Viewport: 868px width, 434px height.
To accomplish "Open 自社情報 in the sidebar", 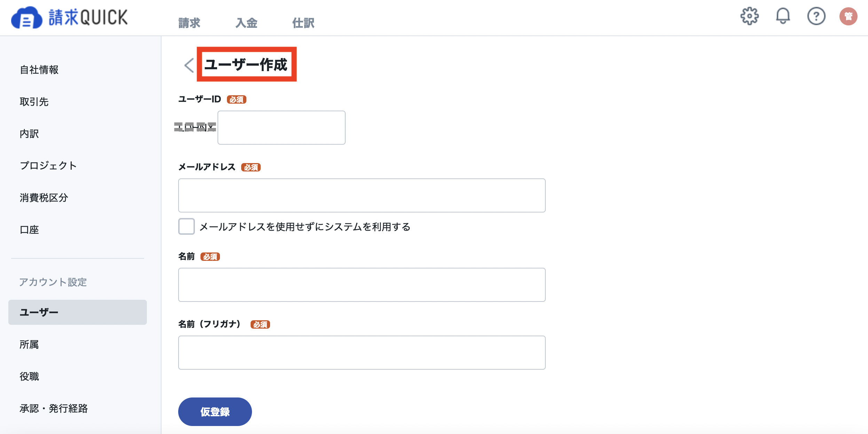I will 39,70.
